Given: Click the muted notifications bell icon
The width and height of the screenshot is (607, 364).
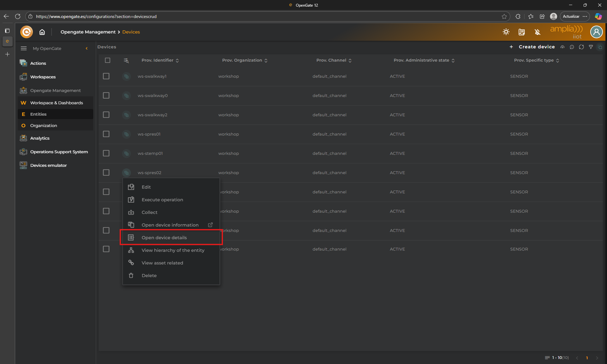Looking at the screenshot, I should pos(537,32).
